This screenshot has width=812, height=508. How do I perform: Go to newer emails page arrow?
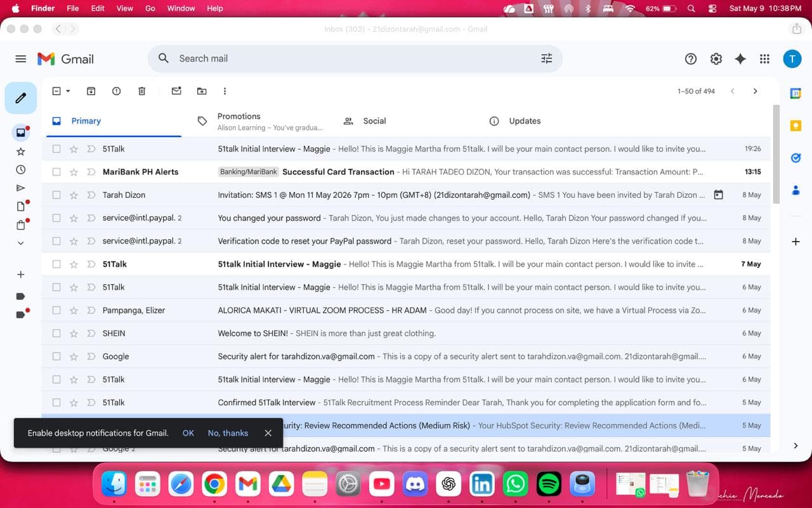click(732, 91)
